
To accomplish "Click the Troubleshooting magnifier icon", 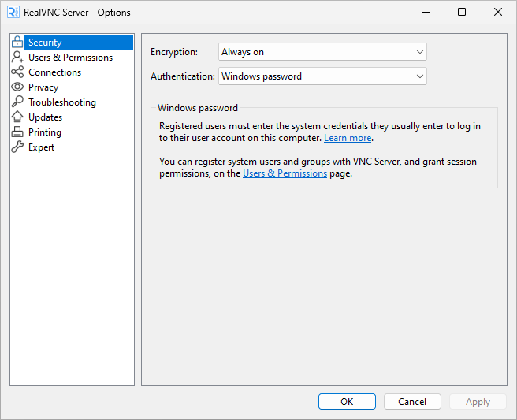I will (17, 102).
